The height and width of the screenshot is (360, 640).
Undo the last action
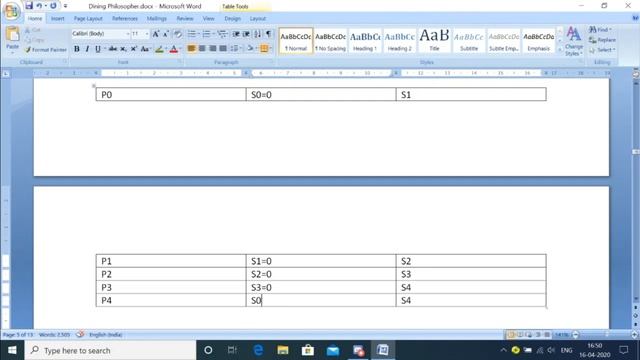pos(39,6)
